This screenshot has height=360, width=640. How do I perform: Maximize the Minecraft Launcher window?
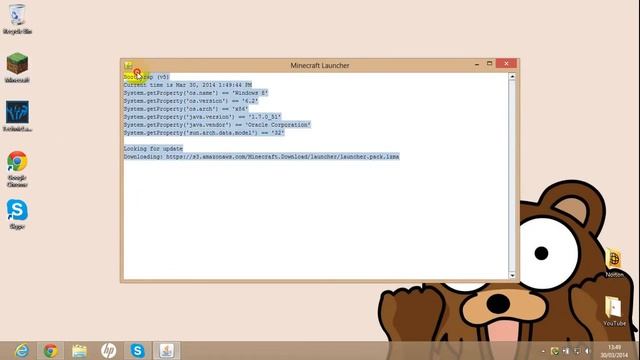489,64
